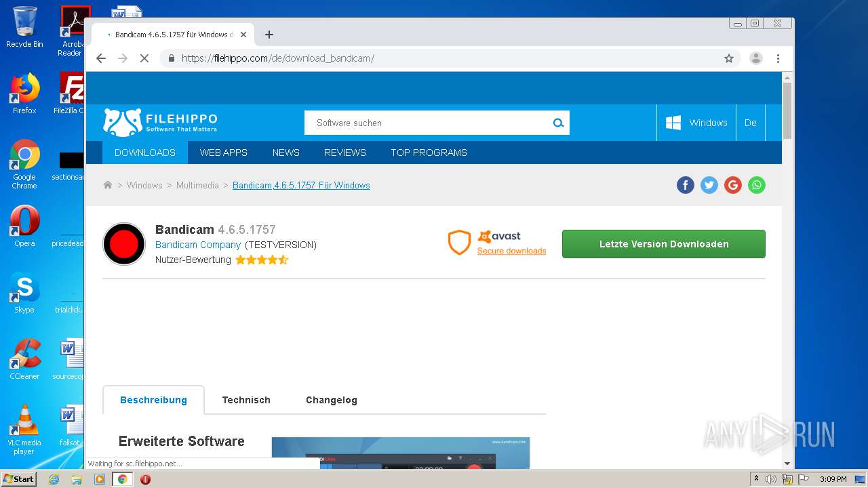This screenshot has height=488, width=868.
Task: Open the DOWNLOADS navigation item
Action: tap(145, 152)
